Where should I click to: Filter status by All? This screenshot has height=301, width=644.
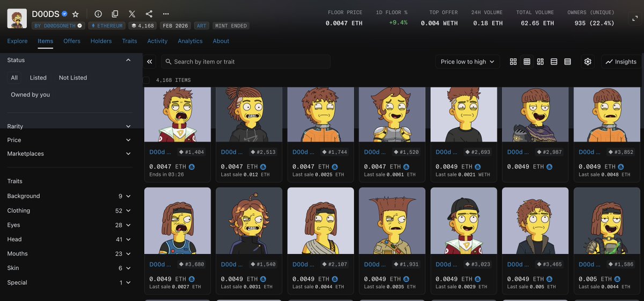pos(14,78)
